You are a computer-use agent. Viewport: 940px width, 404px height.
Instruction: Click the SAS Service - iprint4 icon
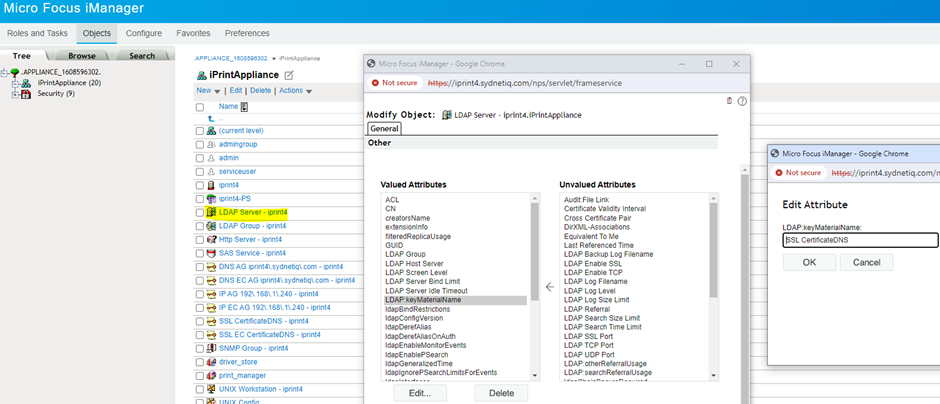coord(211,254)
